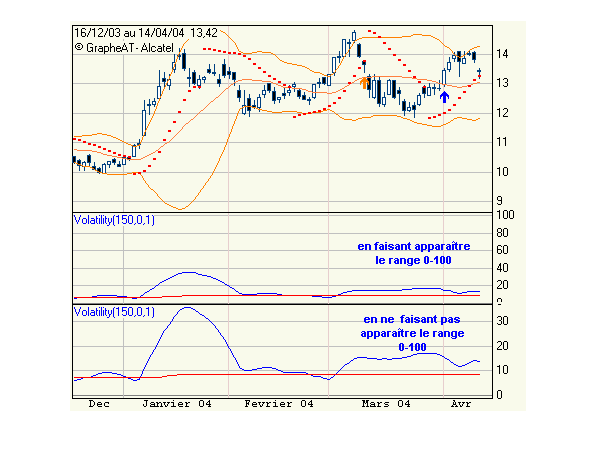Click the 40 label on the volatility axis
This screenshot has height=450, width=600.
tap(502, 267)
